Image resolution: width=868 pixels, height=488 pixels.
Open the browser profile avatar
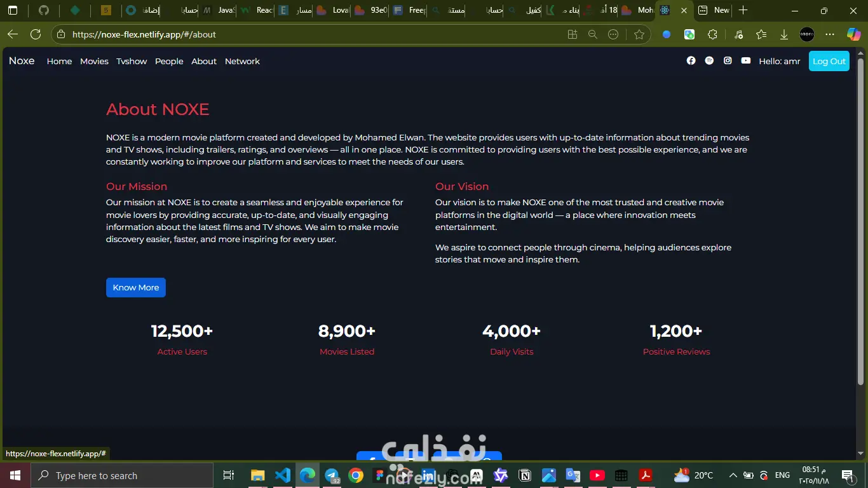(x=807, y=34)
